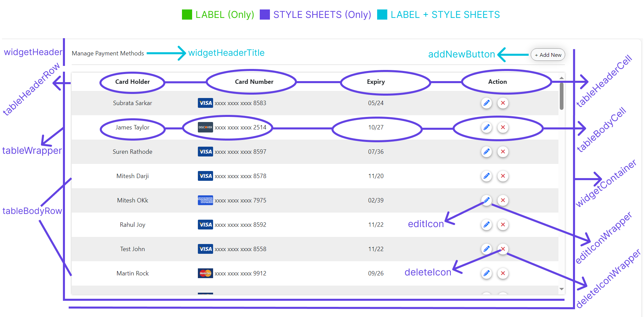The image size is (644, 317).
Task: Click the Expiry column header
Action: 376,82
